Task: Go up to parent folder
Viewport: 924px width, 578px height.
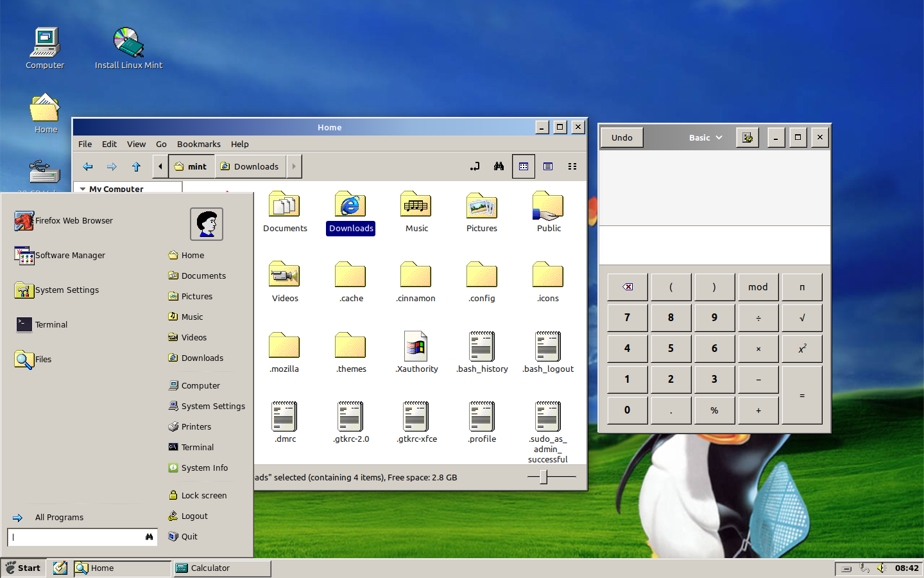Action: pos(136,166)
